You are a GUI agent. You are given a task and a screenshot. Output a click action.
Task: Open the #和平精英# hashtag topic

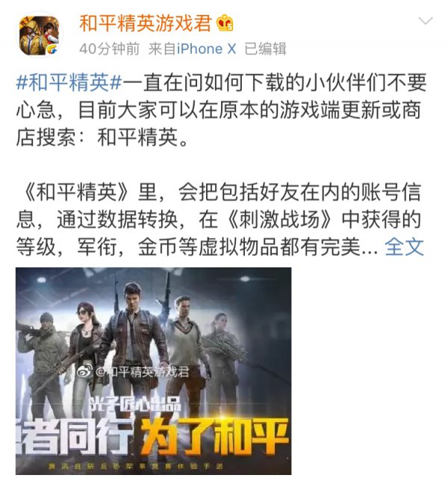click(69, 82)
